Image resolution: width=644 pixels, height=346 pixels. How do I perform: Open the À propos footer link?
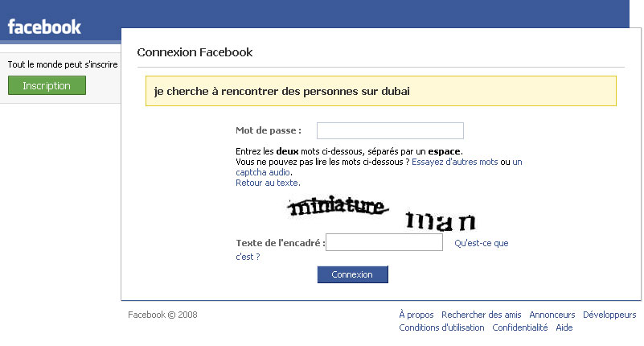tap(416, 315)
